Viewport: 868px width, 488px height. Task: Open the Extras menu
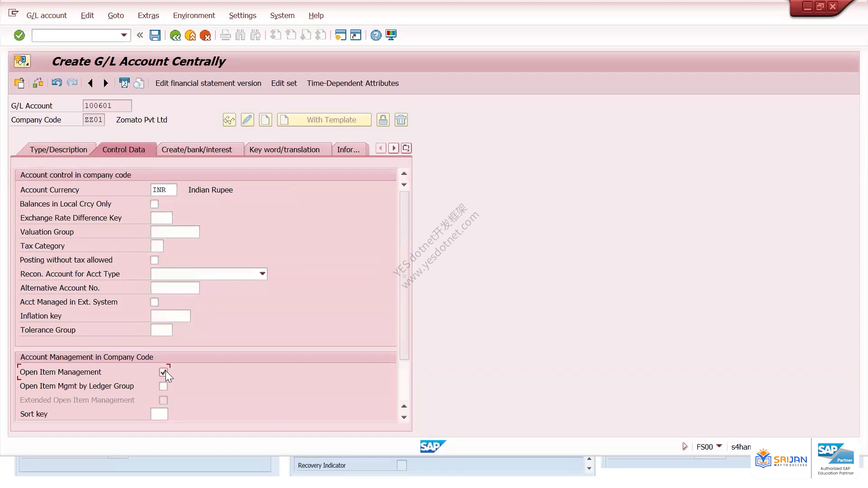coord(148,15)
